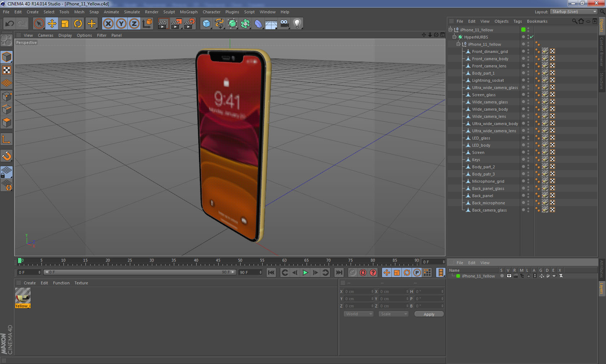606x364 pixels.
Task: Select the Lightning_socket object
Action: tap(488, 80)
